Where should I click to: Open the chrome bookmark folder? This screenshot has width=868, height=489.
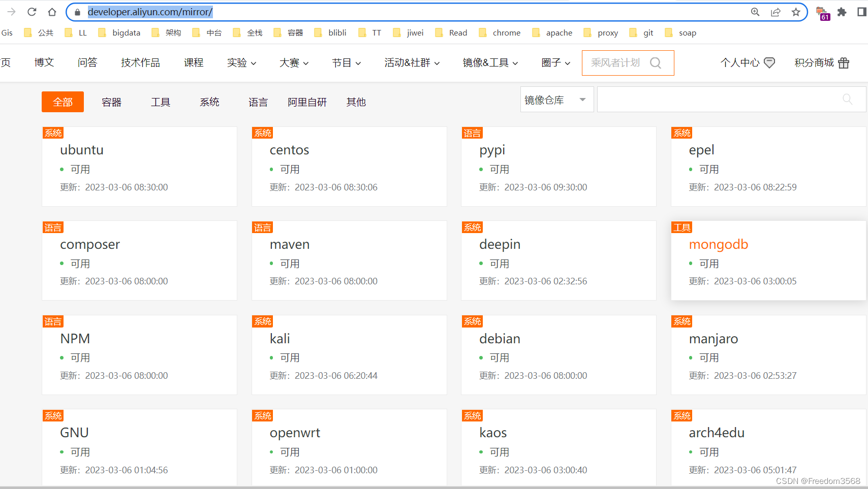point(500,32)
